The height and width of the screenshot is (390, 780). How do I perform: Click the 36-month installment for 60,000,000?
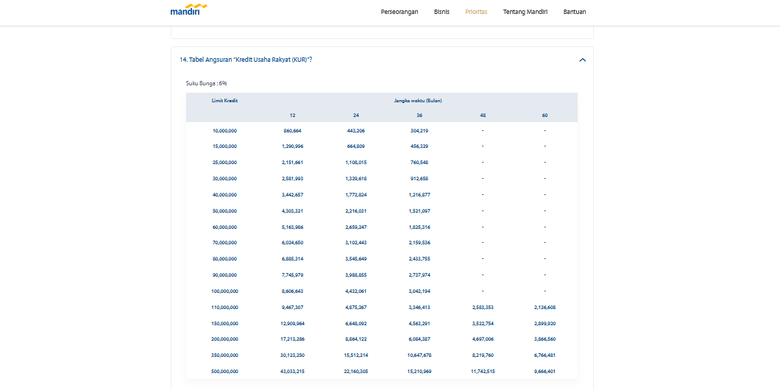tap(420, 227)
